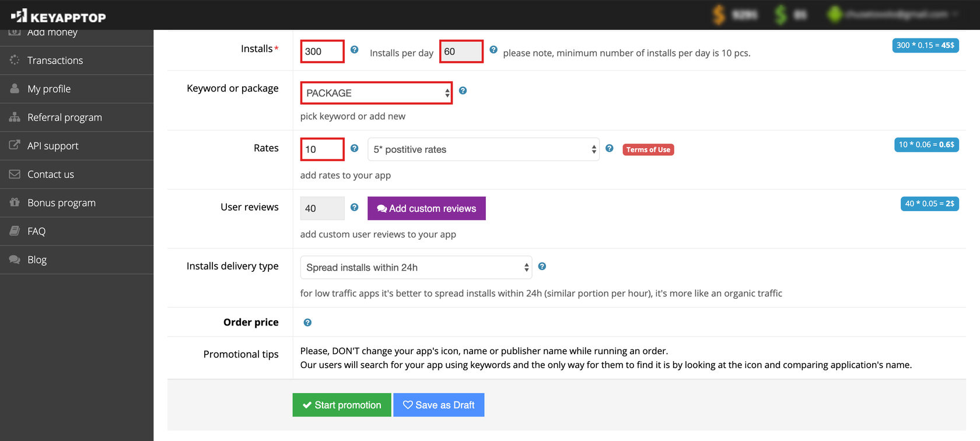
Task: Open the Terms of Use link
Action: pyautogui.click(x=648, y=150)
